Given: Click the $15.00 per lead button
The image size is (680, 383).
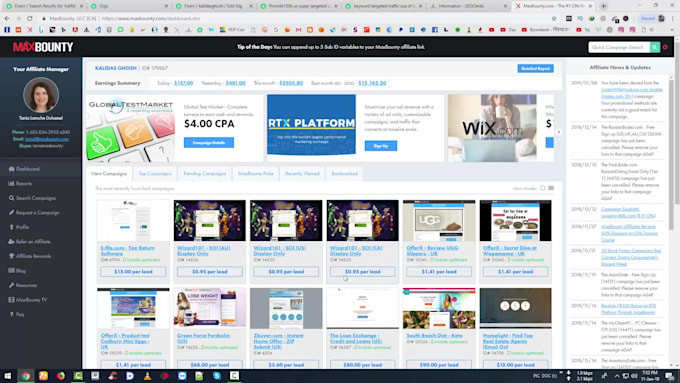Looking at the screenshot, I should click(x=133, y=272).
